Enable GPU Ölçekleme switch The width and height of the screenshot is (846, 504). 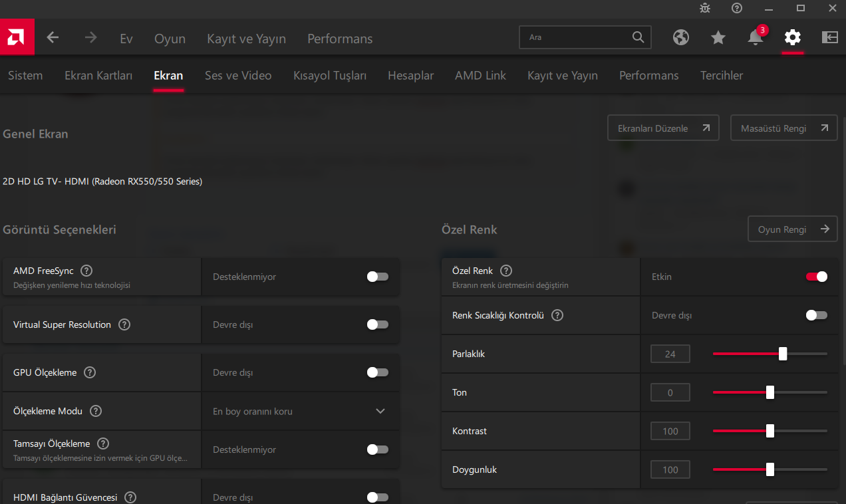pyautogui.click(x=378, y=372)
